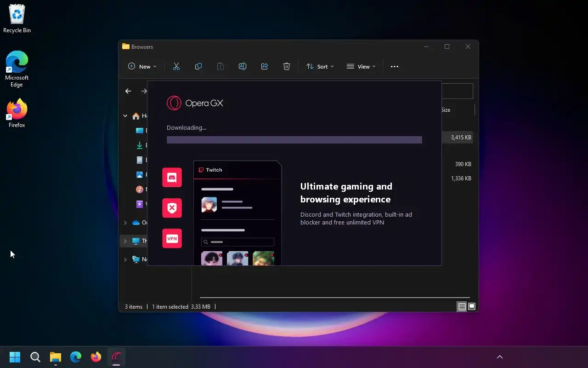Screen dimensions: 588x368
Task: Close the Browsers Explorer window
Action: tap(468, 46)
